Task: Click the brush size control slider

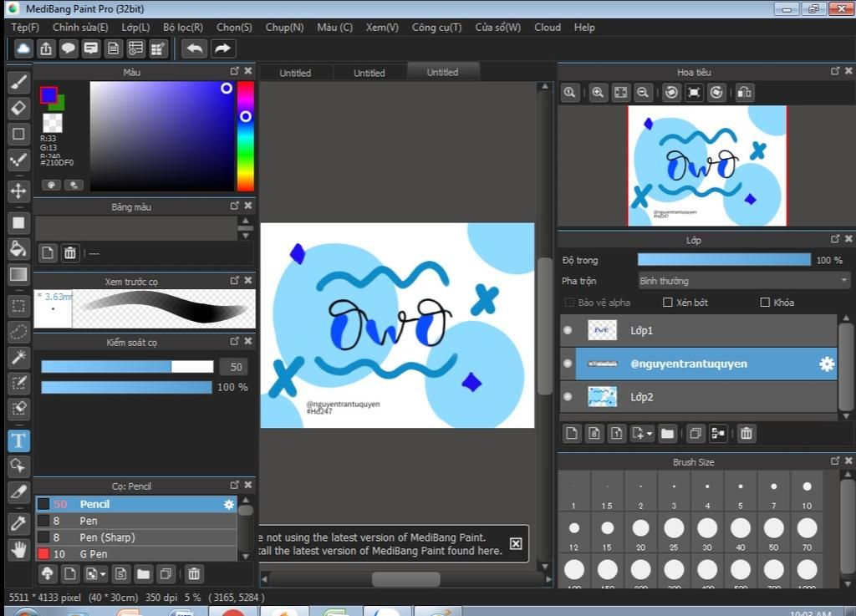Action: pyautogui.click(x=127, y=367)
